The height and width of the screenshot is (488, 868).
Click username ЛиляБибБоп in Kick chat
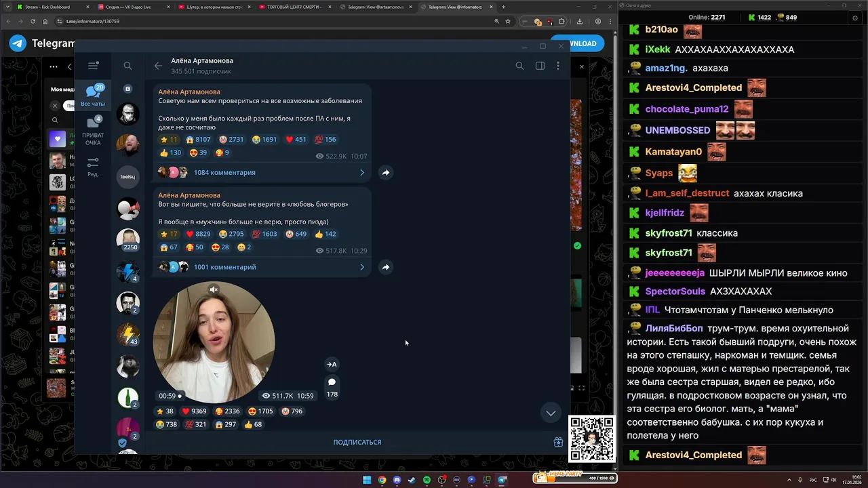pos(674,328)
